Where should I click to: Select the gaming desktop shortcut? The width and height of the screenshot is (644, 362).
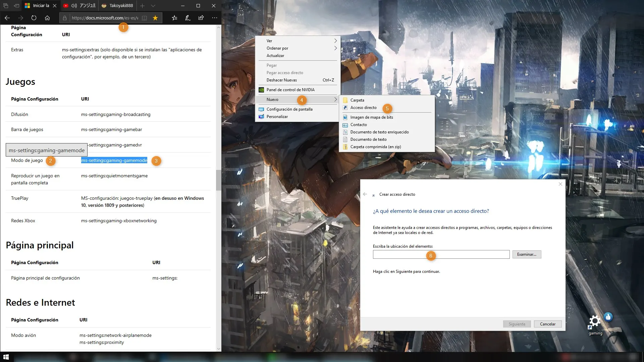(595, 325)
